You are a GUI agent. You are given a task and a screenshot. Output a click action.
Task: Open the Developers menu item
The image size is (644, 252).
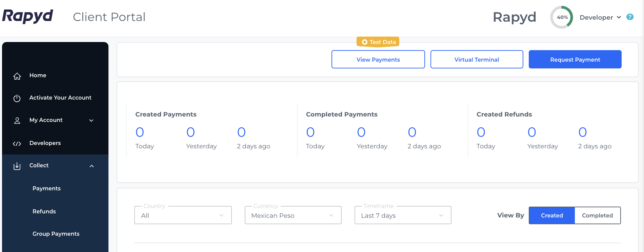click(45, 143)
